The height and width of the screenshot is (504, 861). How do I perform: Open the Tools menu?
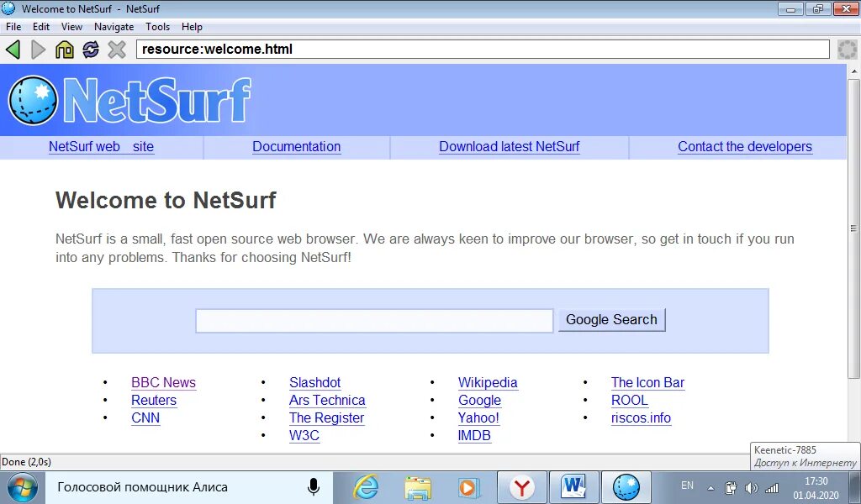[157, 27]
